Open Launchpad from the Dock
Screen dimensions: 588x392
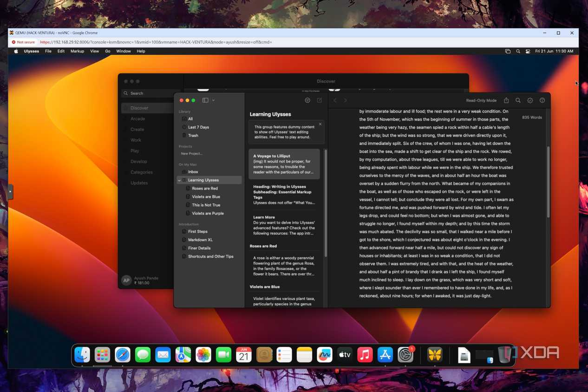tap(102, 355)
